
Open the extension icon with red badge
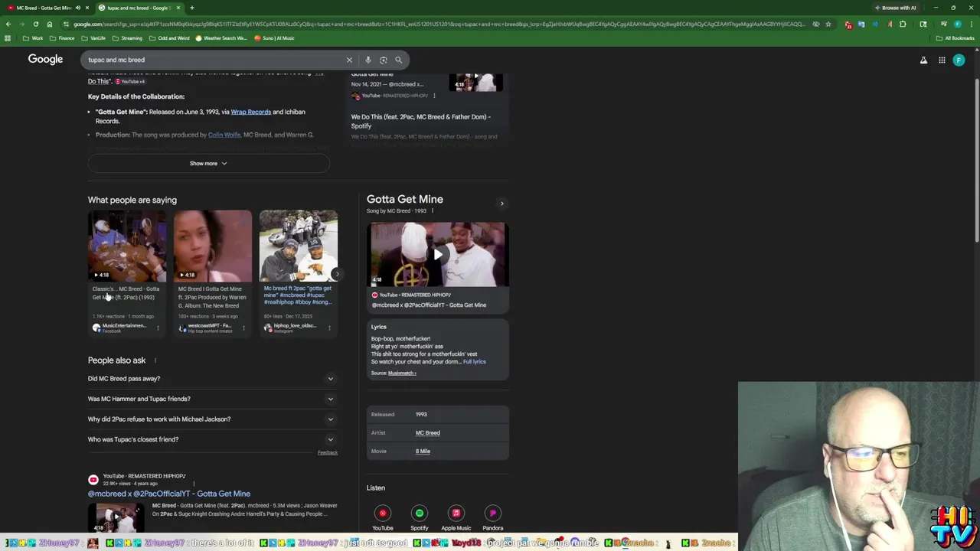point(848,24)
